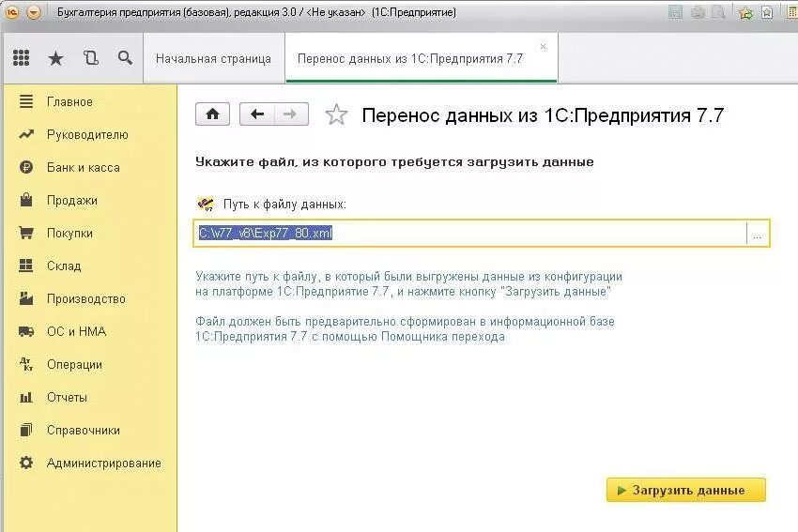The height and width of the screenshot is (532, 798).
Task: Click the add to favorites icon in the title bar
Action: (746, 12)
